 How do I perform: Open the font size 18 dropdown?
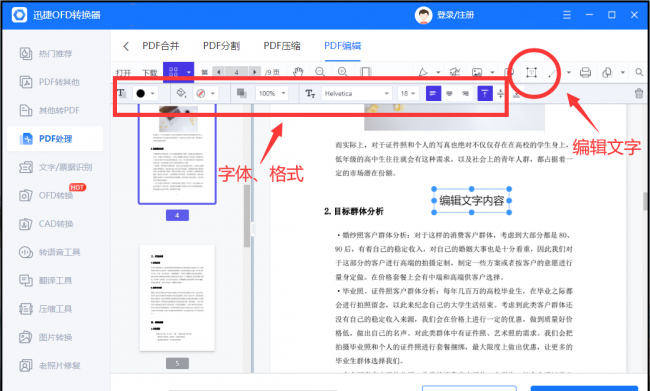408,93
